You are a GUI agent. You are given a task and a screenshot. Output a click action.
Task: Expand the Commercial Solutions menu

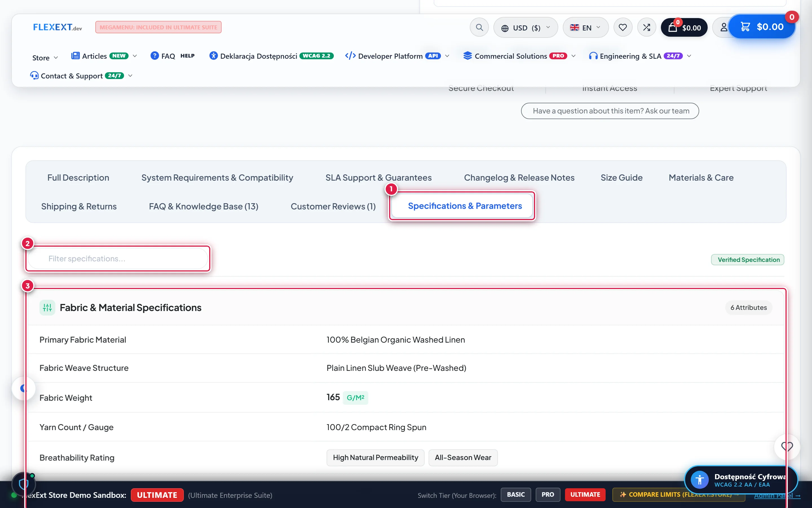[x=519, y=56]
